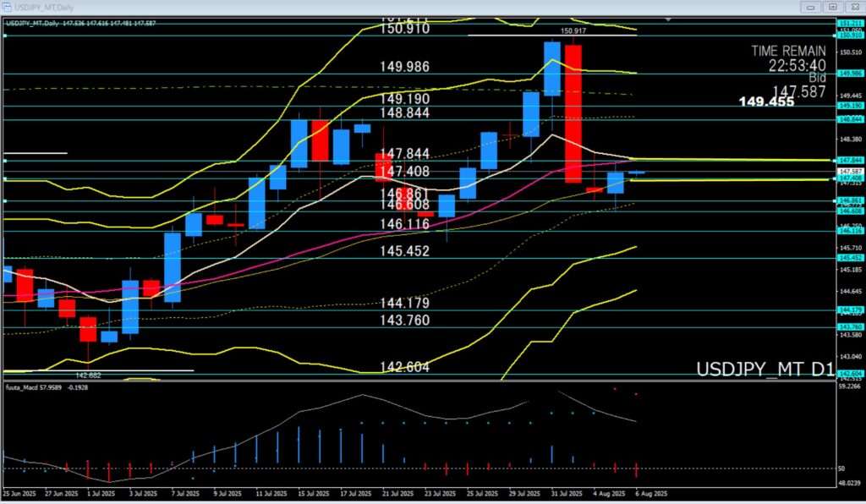
Task: Click the cyan 147.844 tag on price axis
Action: point(851,160)
